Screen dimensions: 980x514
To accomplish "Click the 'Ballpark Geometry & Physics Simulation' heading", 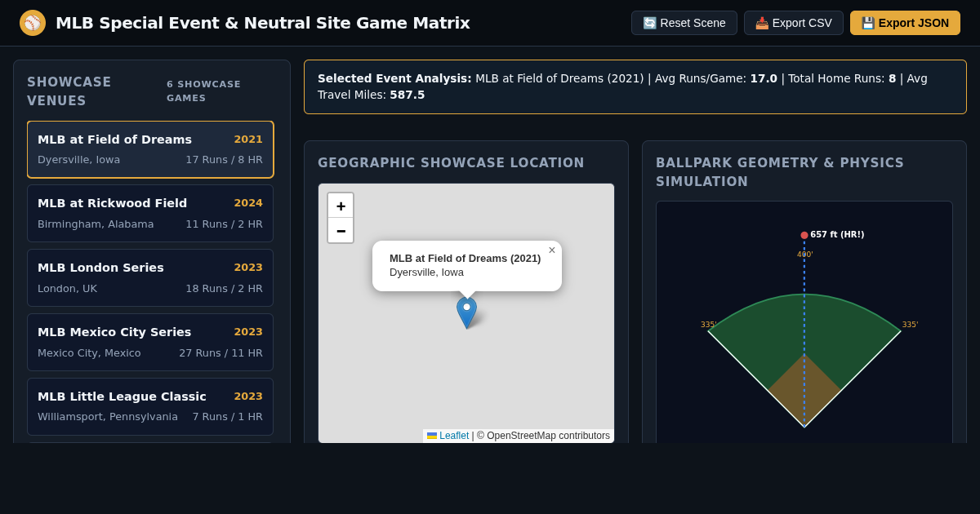I will [x=780, y=172].
